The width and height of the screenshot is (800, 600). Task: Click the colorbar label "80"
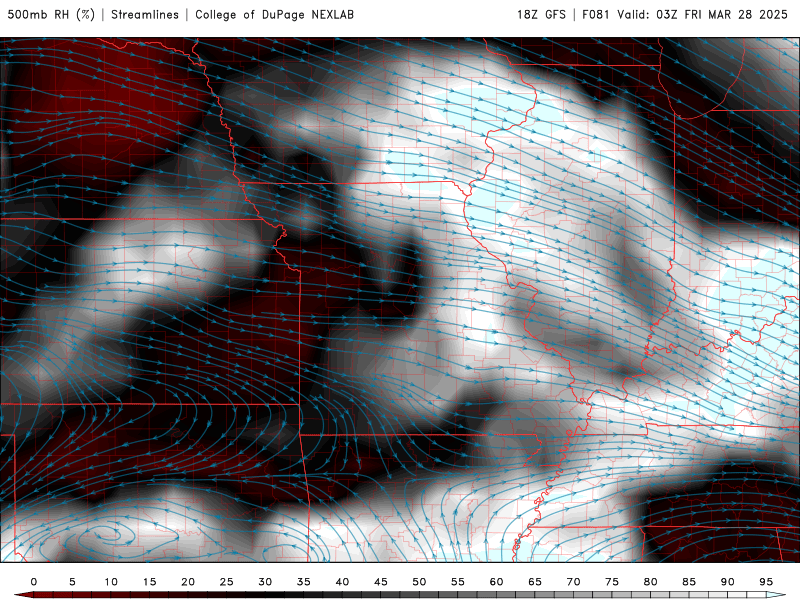pos(651,582)
